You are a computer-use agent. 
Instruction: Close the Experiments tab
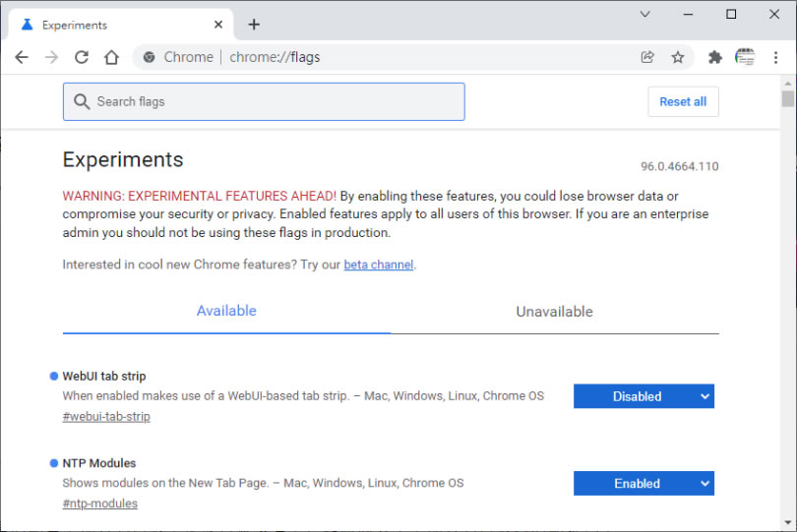(218, 25)
